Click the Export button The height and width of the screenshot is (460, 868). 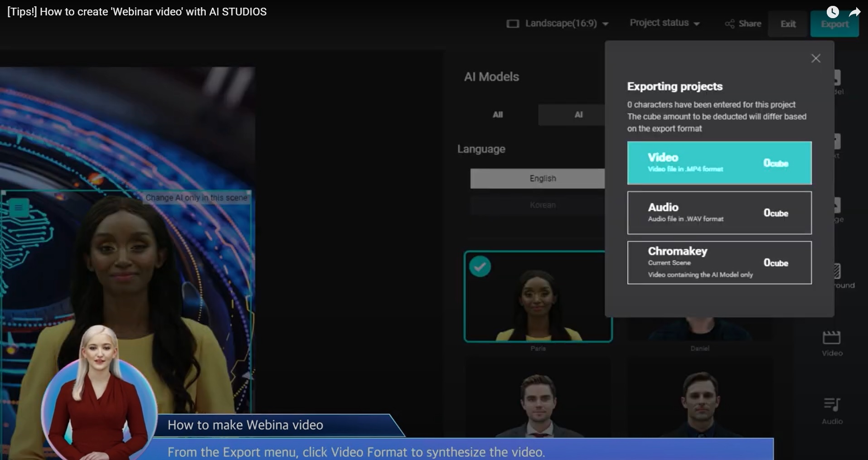point(834,24)
